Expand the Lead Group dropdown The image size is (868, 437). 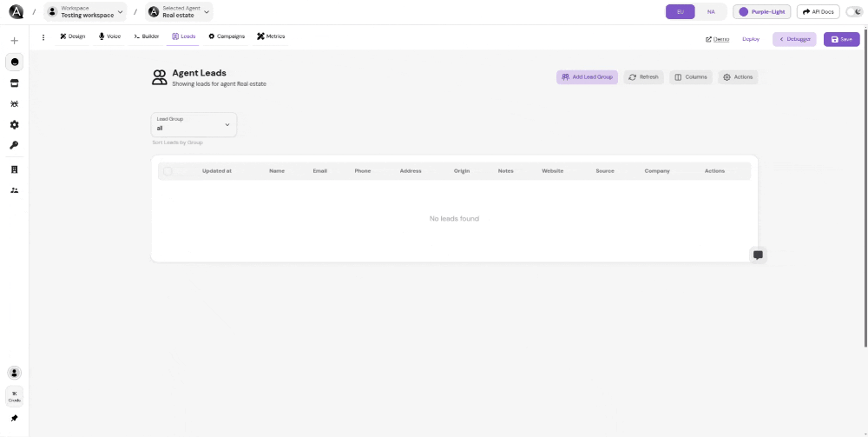pyautogui.click(x=194, y=124)
